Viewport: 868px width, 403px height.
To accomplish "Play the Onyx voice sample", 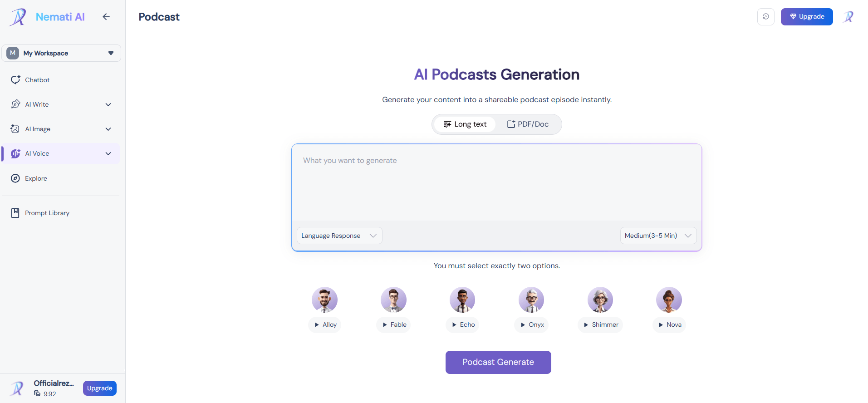I will [x=531, y=325].
